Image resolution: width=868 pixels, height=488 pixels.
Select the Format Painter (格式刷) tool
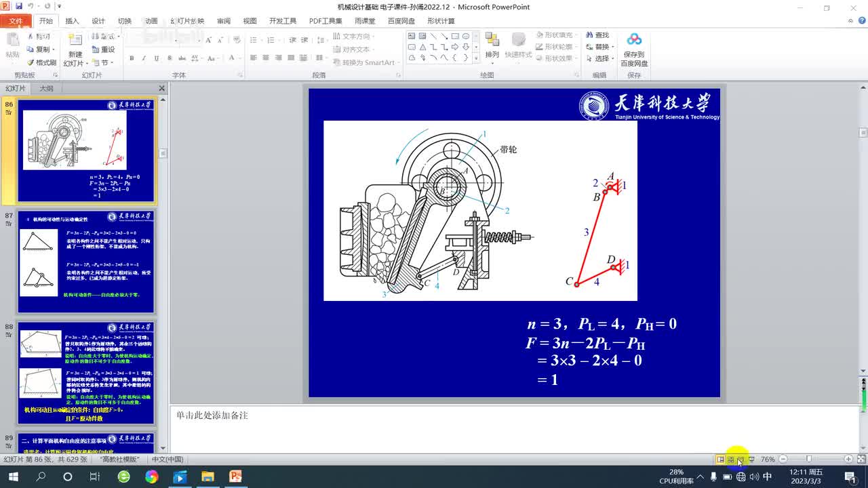[x=41, y=62]
